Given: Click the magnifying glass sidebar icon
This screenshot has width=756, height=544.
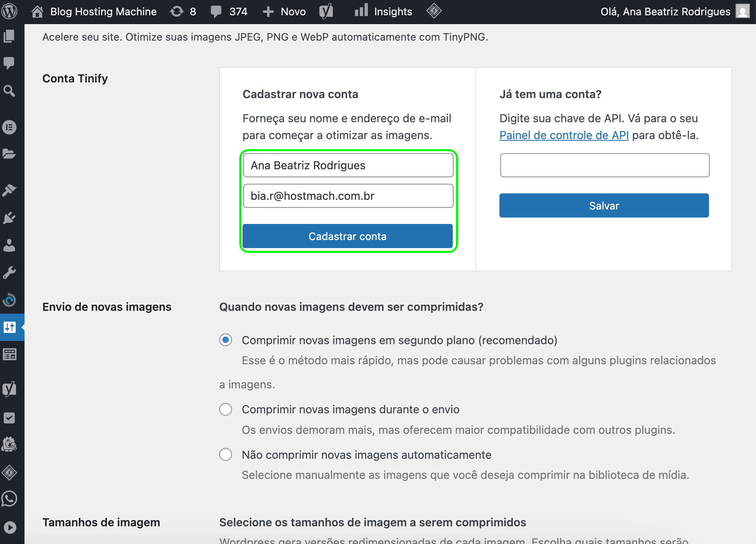Looking at the screenshot, I should pos(9,91).
